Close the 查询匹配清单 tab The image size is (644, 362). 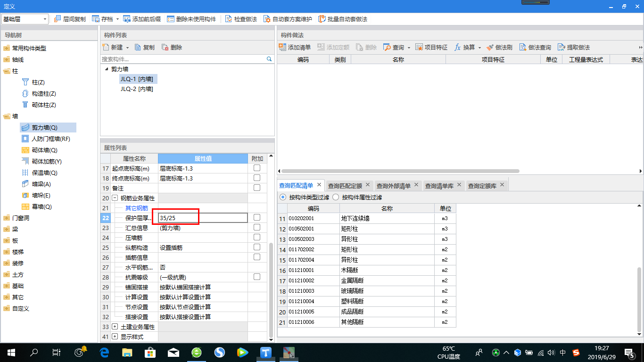click(x=319, y=185)
